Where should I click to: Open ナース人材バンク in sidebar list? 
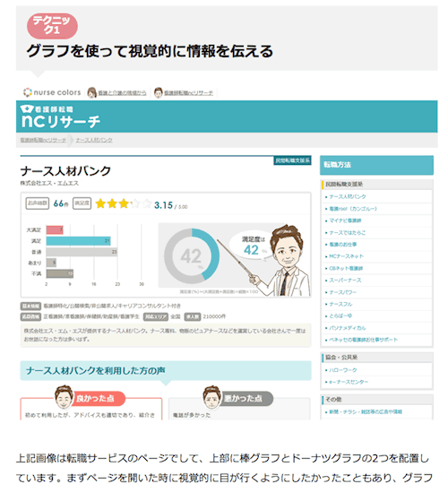pos(348,196)
